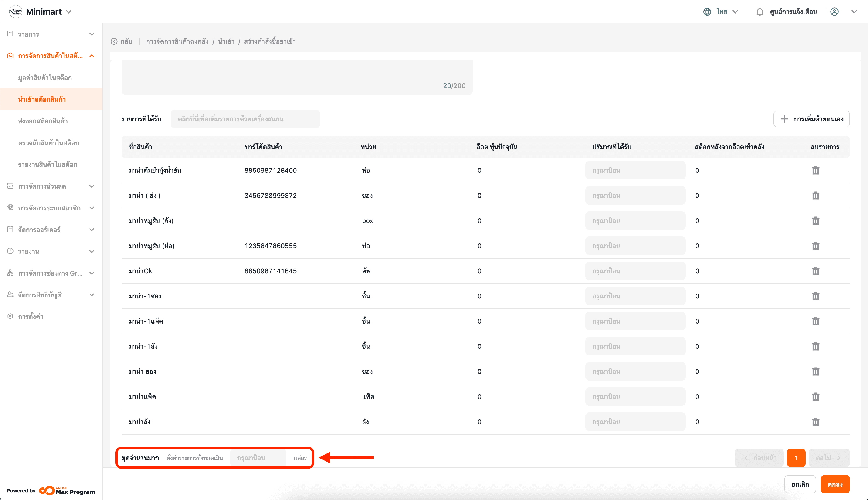Select ส่งออกสต๊อกสินค้า menu item
The width and height of the screenshot is (868, 500).
tap(43, 121)
